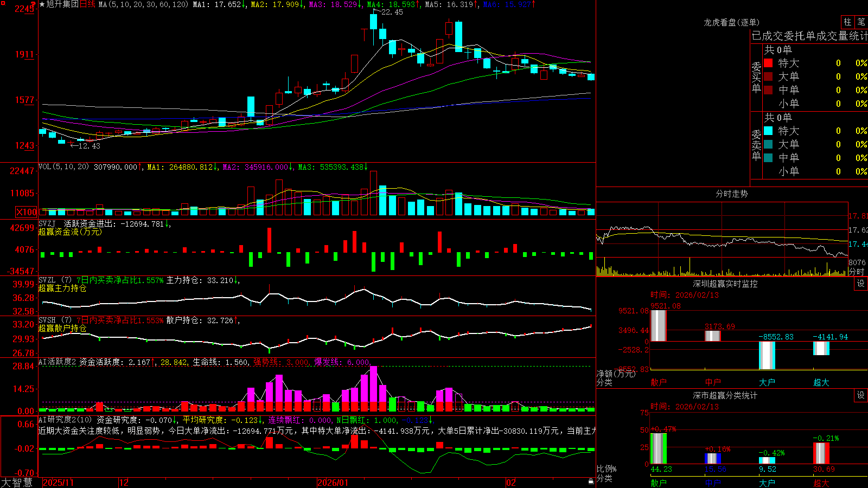Click the 中户 bar in 深市超赢分类统计

point(713,459)
